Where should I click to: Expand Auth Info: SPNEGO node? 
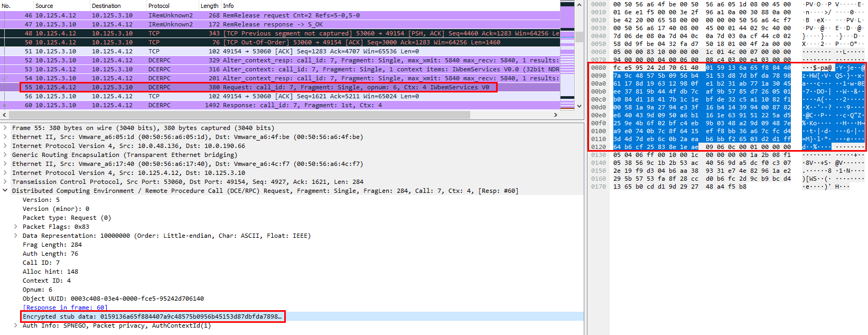(x=16, y=325)
